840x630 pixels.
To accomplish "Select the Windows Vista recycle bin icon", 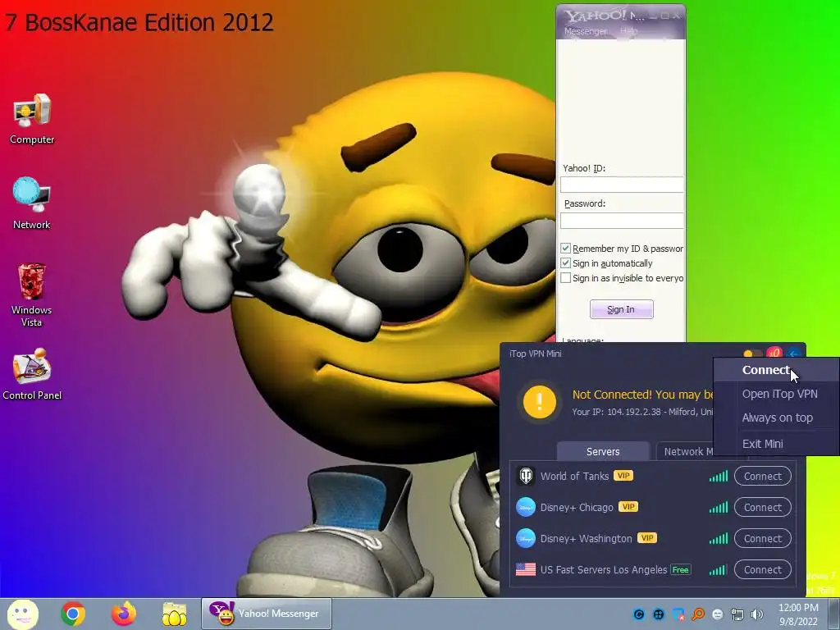I will [x=32, y=294].
